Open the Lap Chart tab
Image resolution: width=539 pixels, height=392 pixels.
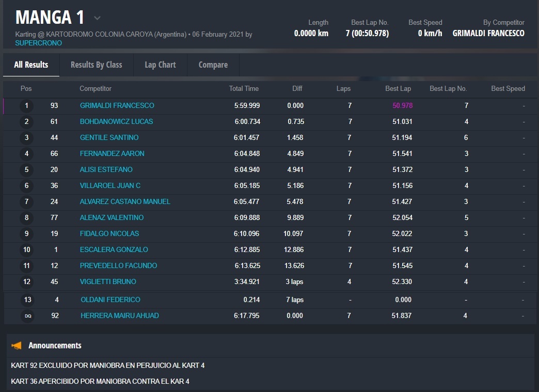160,65
